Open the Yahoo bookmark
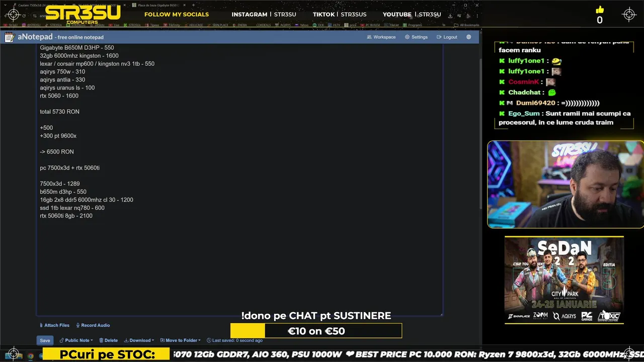This screenshot has height=362, width=644. (x=302, y=25)
